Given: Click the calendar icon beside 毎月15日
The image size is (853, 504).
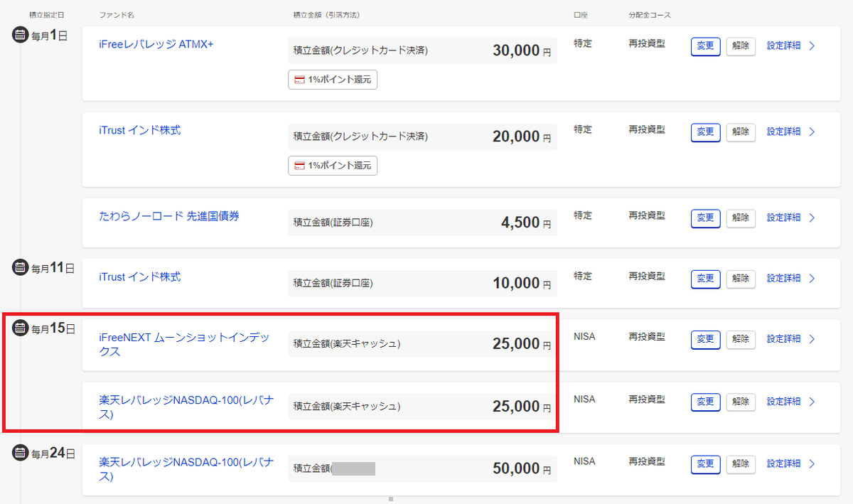Looking at the screenshot, I should click(x=20, y=328).
